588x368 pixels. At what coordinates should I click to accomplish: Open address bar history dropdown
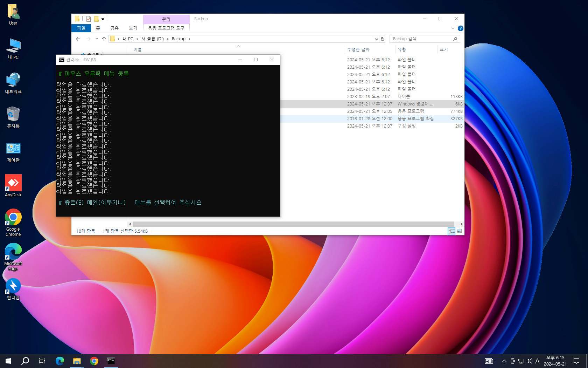pyautogui.click(x=376, y=39)
